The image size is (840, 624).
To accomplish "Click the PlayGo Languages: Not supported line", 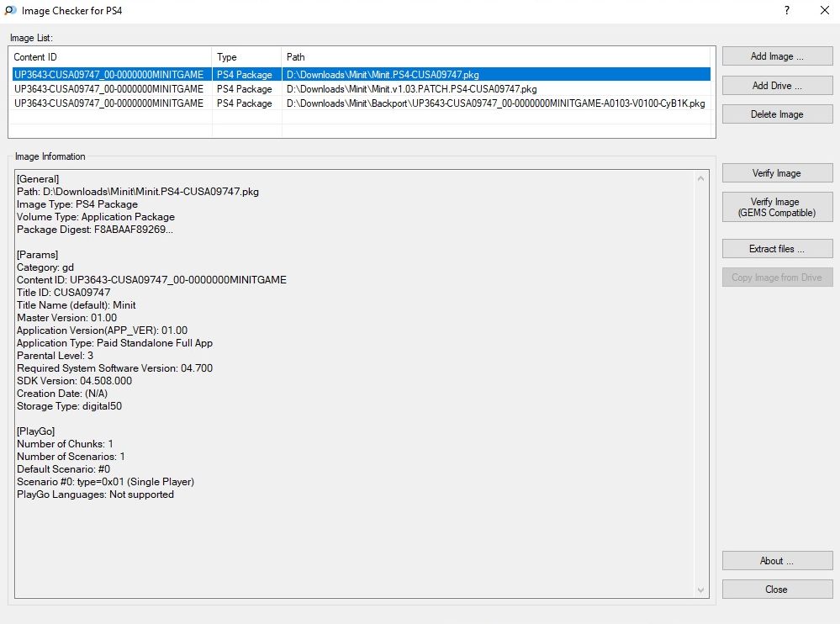I will [95, 494].
